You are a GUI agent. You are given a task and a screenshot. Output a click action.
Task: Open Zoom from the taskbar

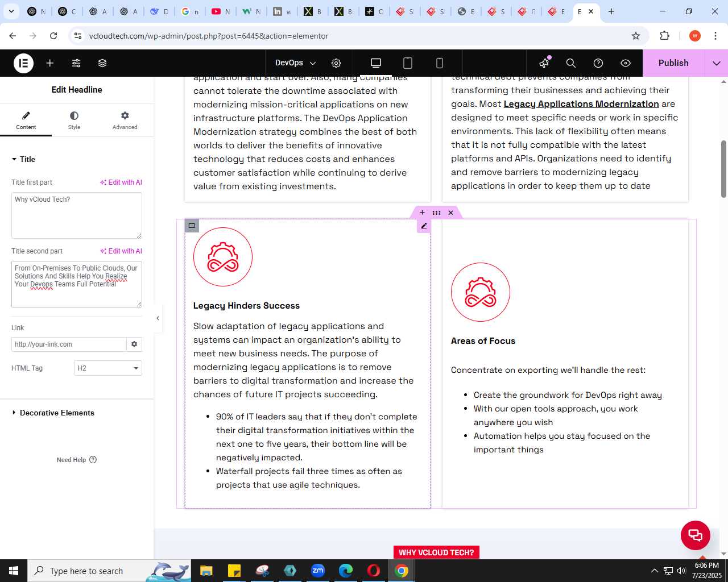click(318, 571)
